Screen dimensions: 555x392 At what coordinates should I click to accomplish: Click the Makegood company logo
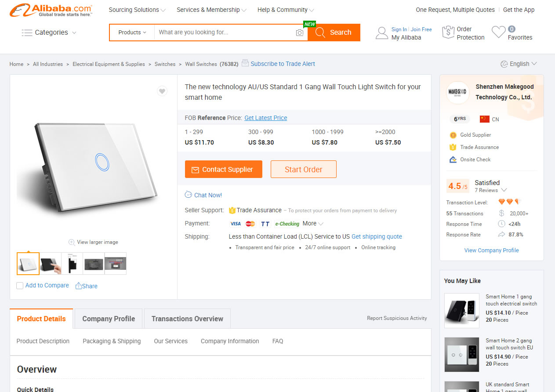click(458, 92)
